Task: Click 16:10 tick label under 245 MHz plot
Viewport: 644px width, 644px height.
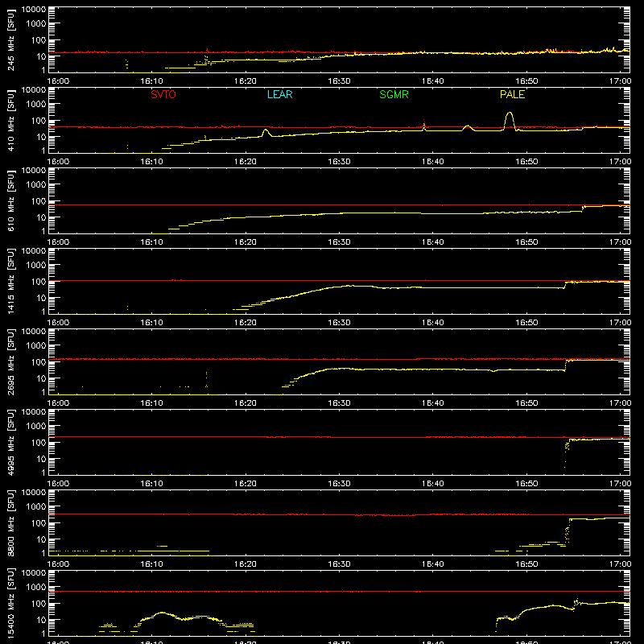Action: (151, 81)
